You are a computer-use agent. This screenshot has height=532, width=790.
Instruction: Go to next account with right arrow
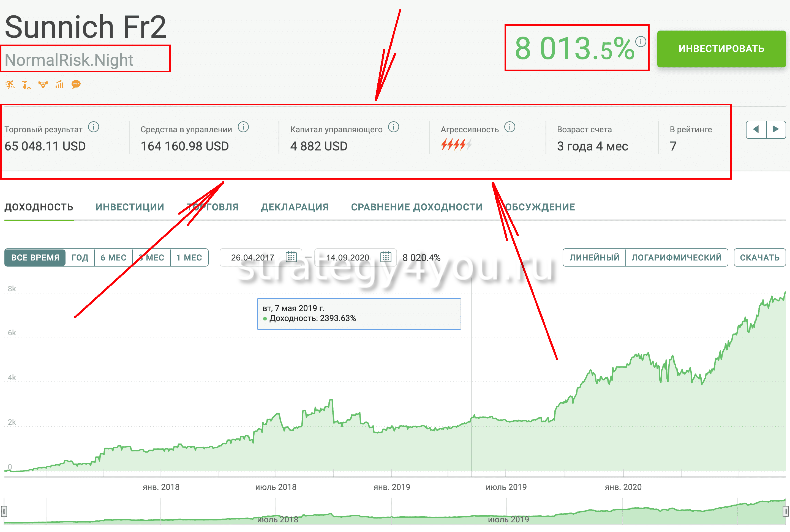click(x=776, y=129)
